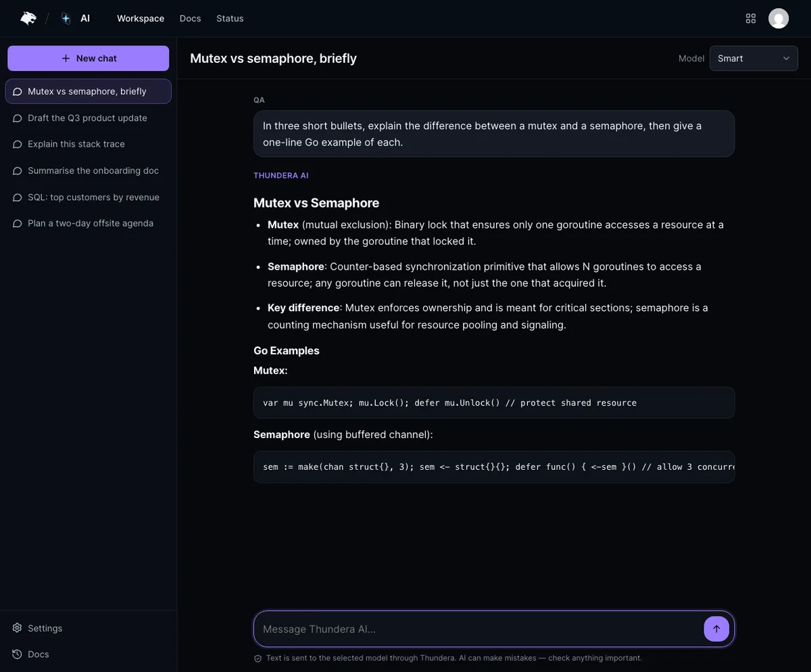Click chat bubble icon for SQL: top customers

coord(18,197)
